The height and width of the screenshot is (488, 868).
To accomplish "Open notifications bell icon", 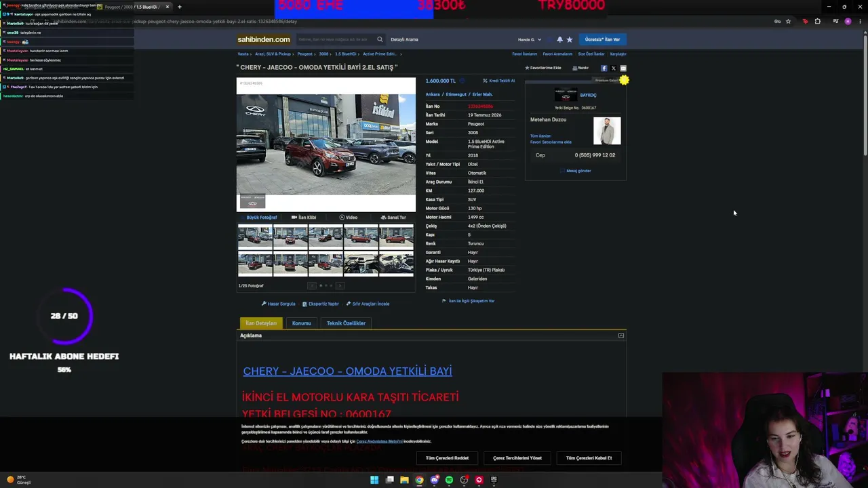I will 559,39.
